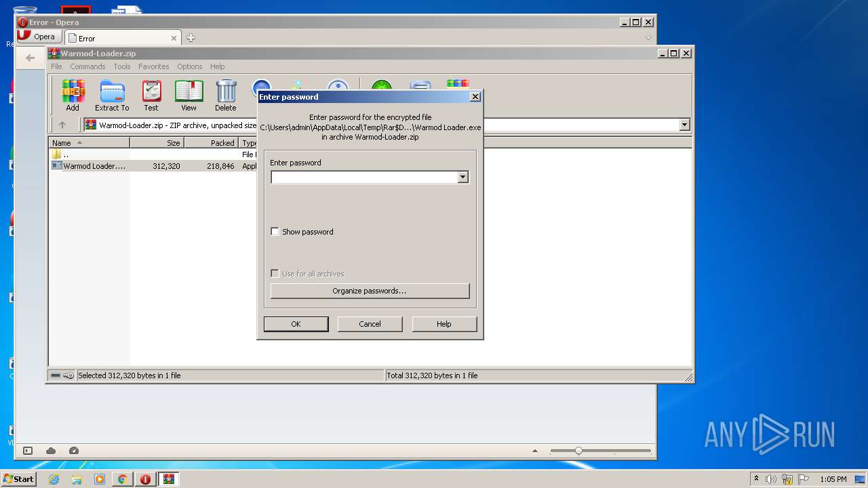
Task: Go up one folder level in WinRAR
Action: [62, 125]
